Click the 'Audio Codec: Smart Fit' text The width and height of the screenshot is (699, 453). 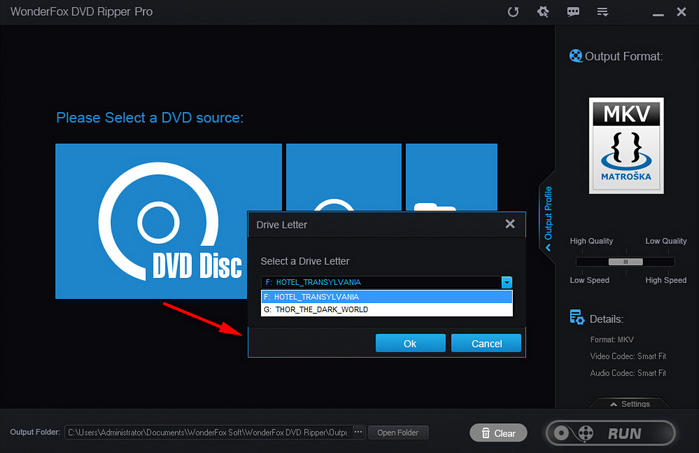[x=628, y=373]
